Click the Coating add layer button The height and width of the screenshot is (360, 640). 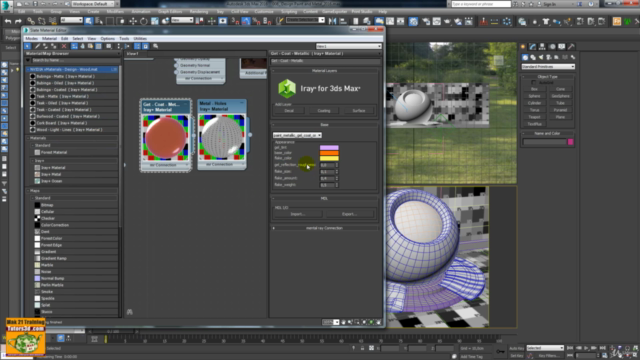(x=324, y=111)
